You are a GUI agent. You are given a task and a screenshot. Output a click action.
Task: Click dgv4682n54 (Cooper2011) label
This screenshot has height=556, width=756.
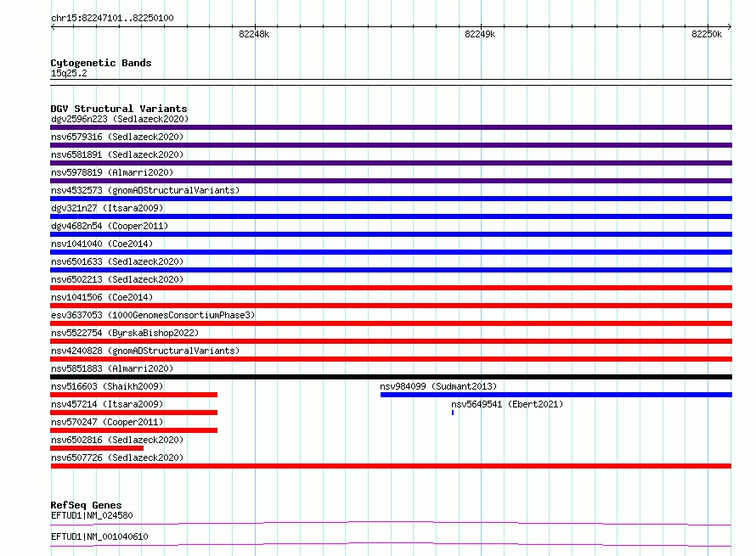(110, 226)
